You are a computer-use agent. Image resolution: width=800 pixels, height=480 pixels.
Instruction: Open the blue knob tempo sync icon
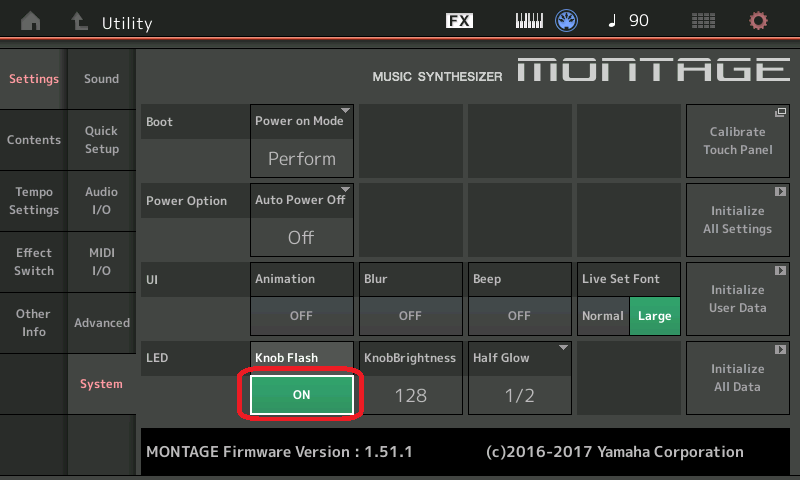(x=568, y=21)
